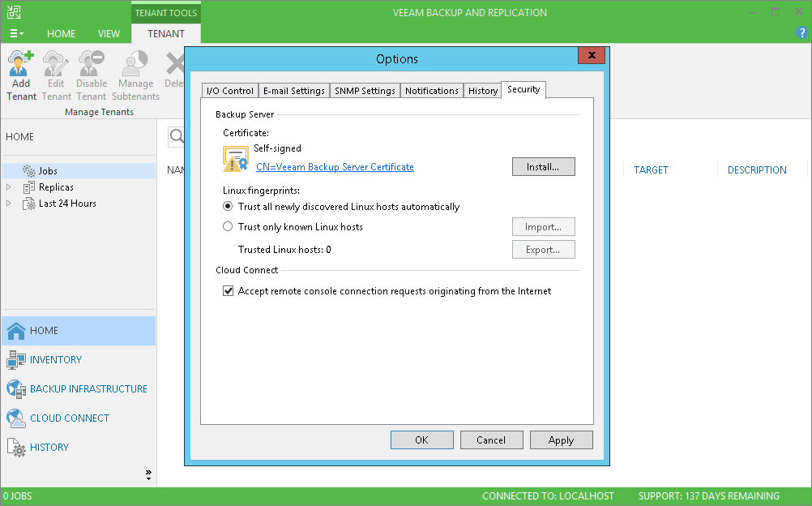Select Trust only known Linux hosts
The height and width of the screenshot is (506, 812).
click(228, 226)
